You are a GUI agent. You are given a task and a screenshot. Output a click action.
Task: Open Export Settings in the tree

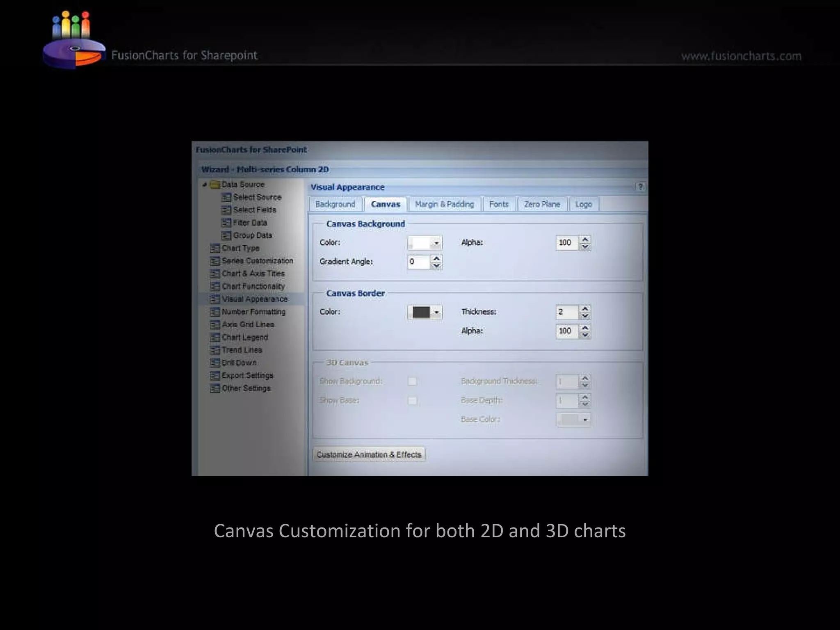pyautogui.click(x=247, y=375)
